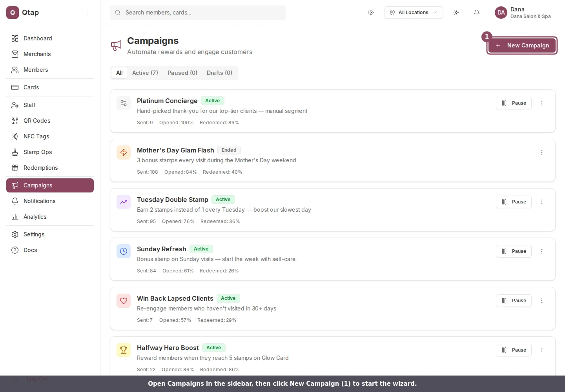Pause the Halfway Hero Boost campaign

coord(514,350)
